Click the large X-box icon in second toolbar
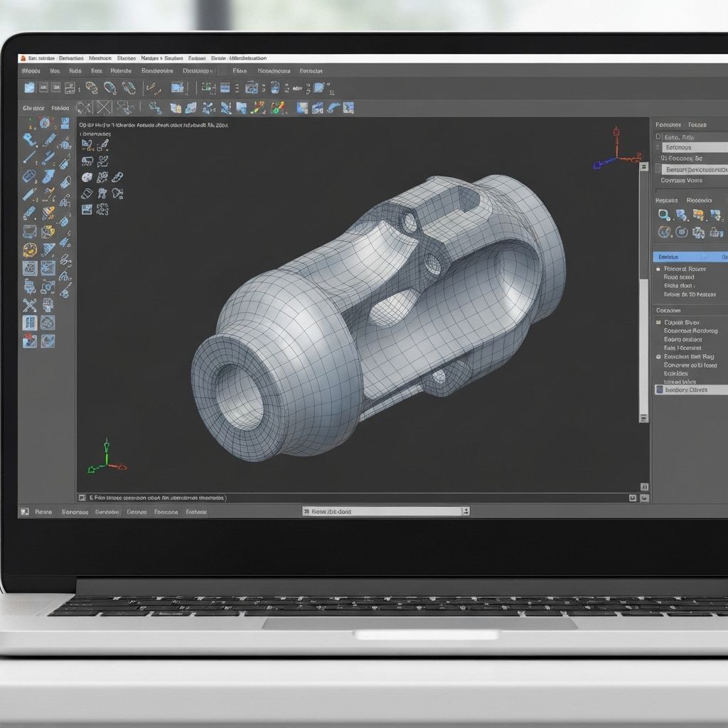The width and height of the screenshot is (728, 728). click(105, 108)
